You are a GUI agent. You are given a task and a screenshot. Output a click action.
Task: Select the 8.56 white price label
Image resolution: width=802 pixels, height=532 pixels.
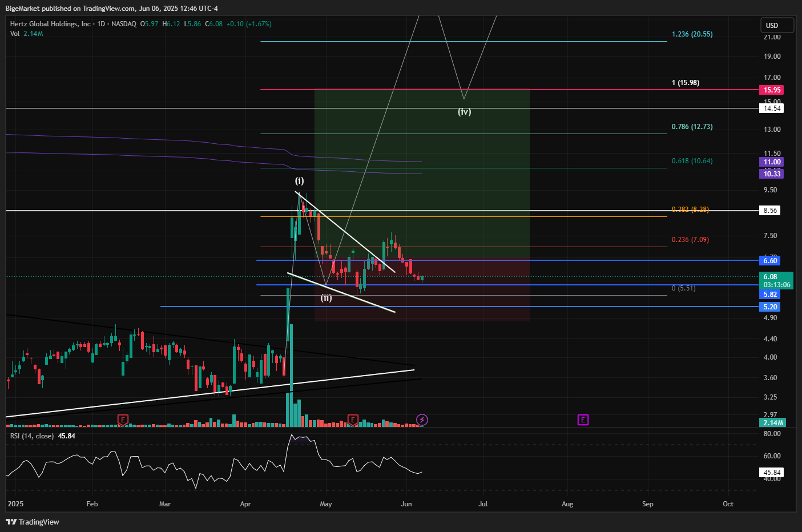click(770, 211)
